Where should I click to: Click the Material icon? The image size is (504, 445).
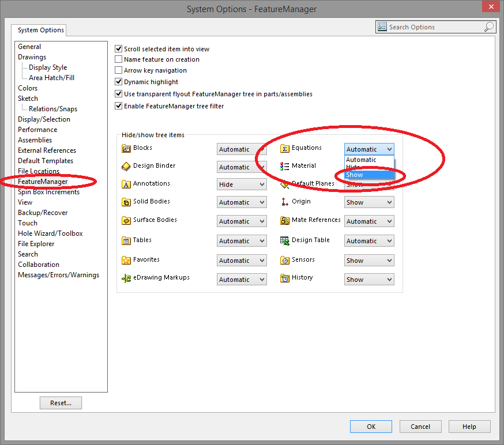point(284,167)
